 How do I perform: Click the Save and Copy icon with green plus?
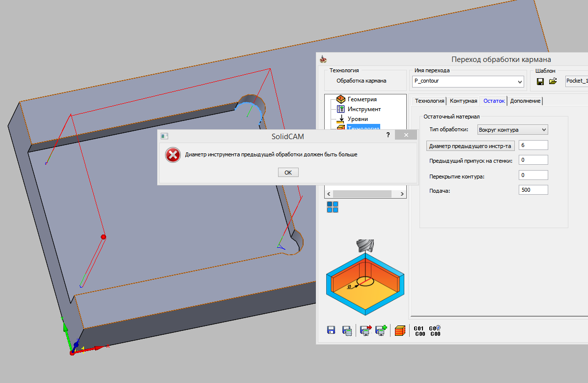[381, 330]
